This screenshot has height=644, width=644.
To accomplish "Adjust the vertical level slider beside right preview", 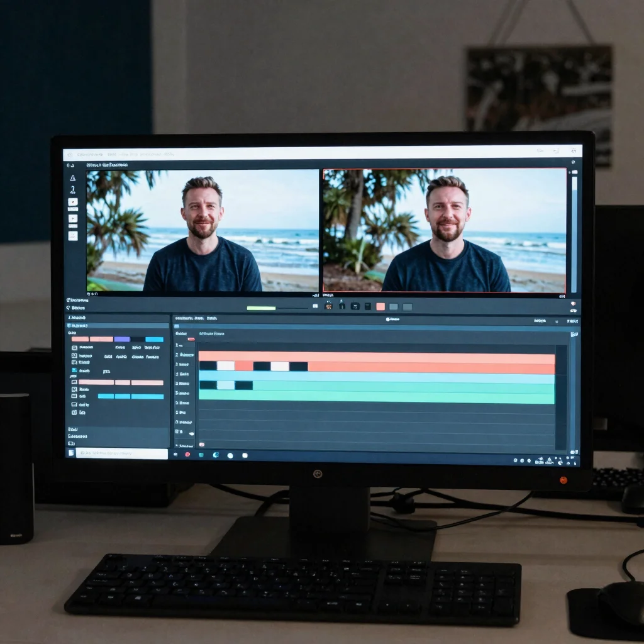I will click(x=574, y=234).
